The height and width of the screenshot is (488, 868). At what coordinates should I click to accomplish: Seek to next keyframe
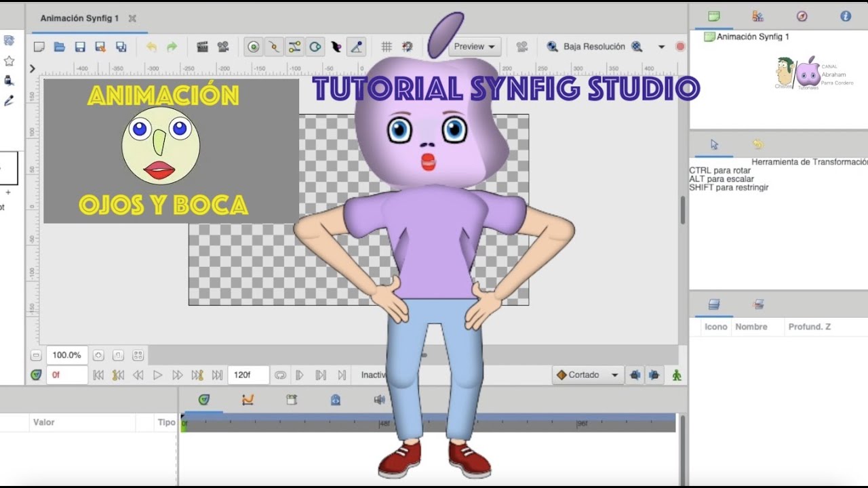(x=197, y=375)
